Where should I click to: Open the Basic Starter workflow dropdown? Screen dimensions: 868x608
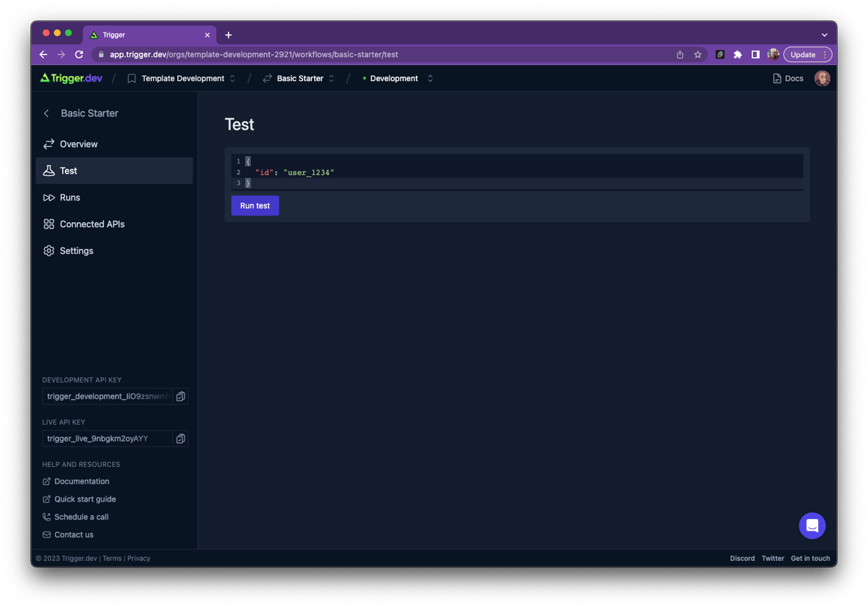pos(299,78)
